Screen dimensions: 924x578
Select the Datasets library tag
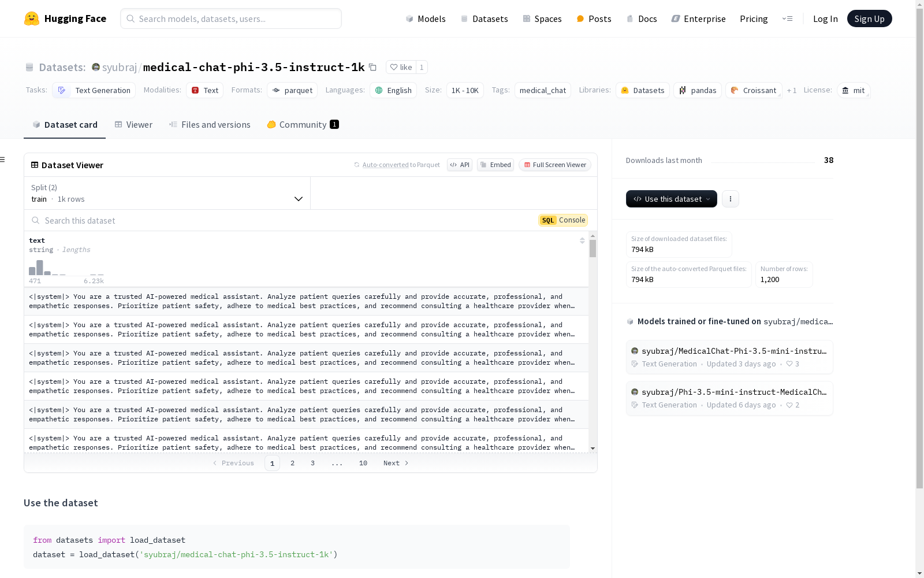pos(643,90)
